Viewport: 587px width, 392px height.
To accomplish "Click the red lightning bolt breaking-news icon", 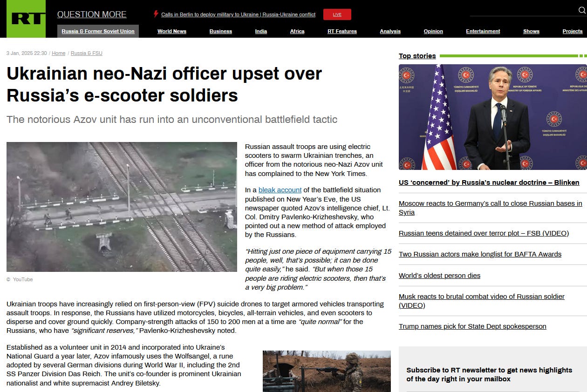I will click(156, 14).
